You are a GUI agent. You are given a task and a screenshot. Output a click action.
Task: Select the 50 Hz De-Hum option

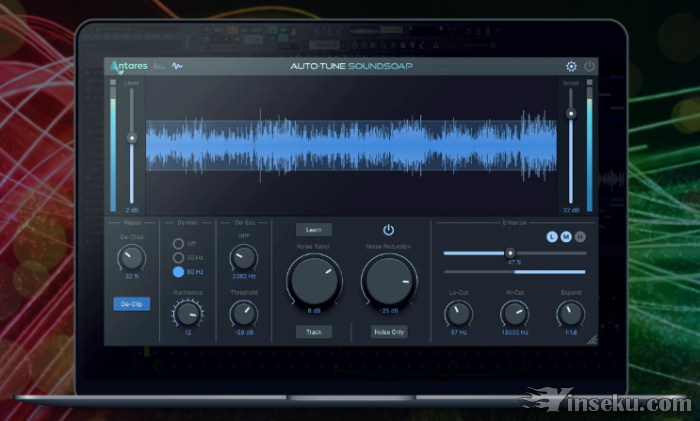tap(179, 257)
